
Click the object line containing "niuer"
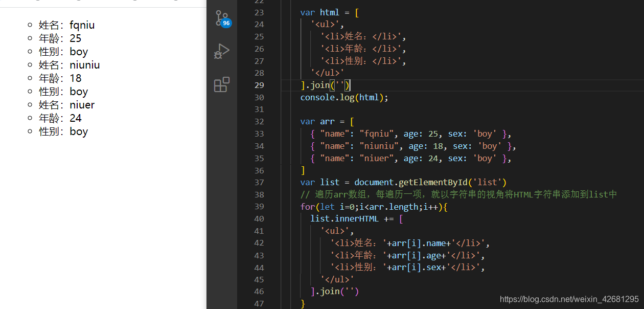411,158
